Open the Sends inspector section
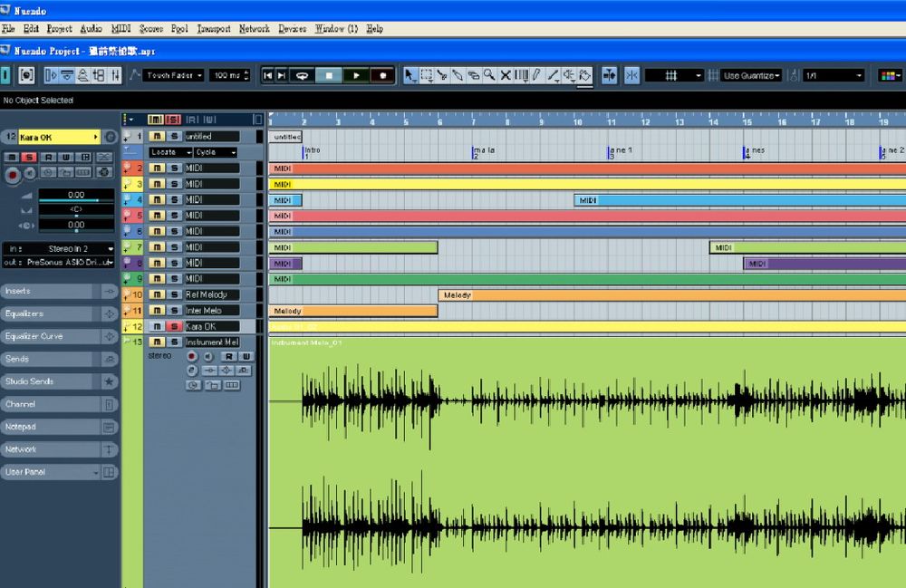 (60, 359)
